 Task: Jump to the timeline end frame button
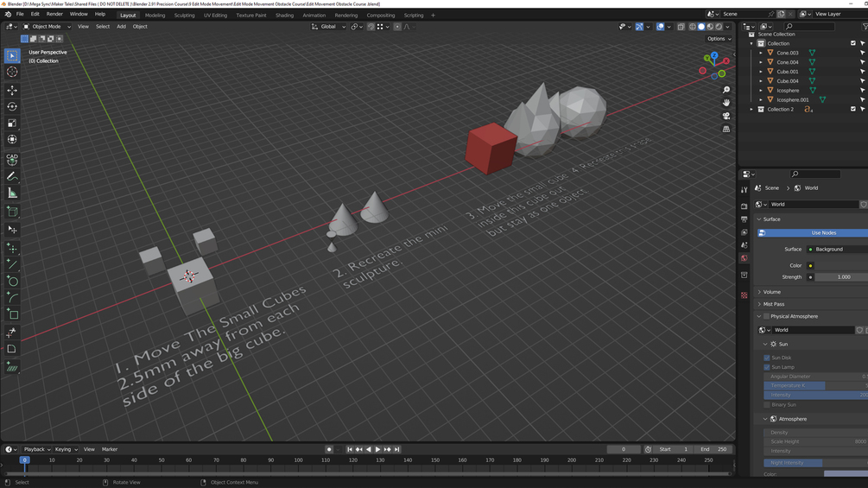(x=397, y=450)
